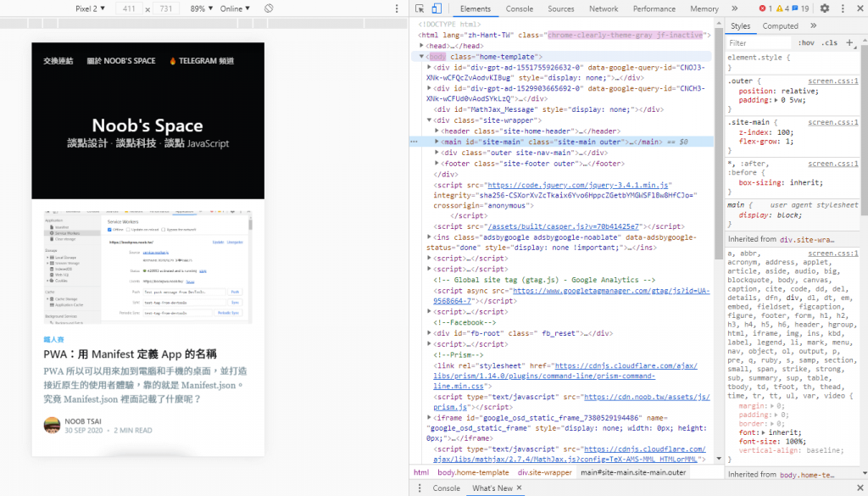868x496 pixels.
Task: Select body.home-template in breadcrumb bar
Action: pyautogui.click(x=473, y=472)
